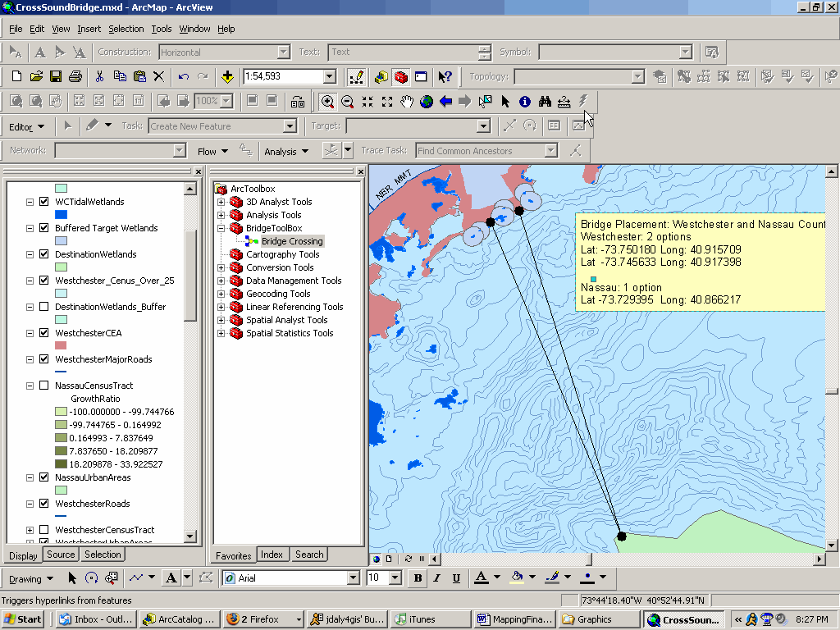Select the Pan hand tool
840x630 pixels.
pyautogui.click(x=407, y=101)
